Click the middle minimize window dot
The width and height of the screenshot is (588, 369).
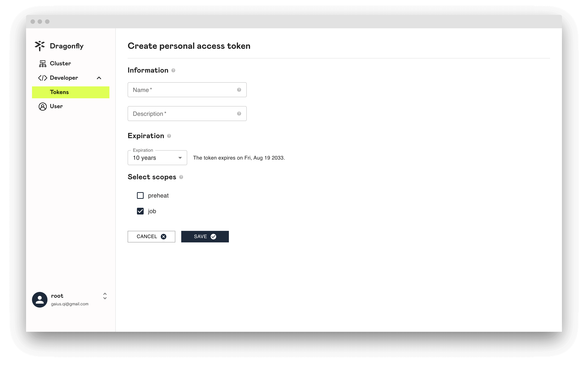pos(40,22)
